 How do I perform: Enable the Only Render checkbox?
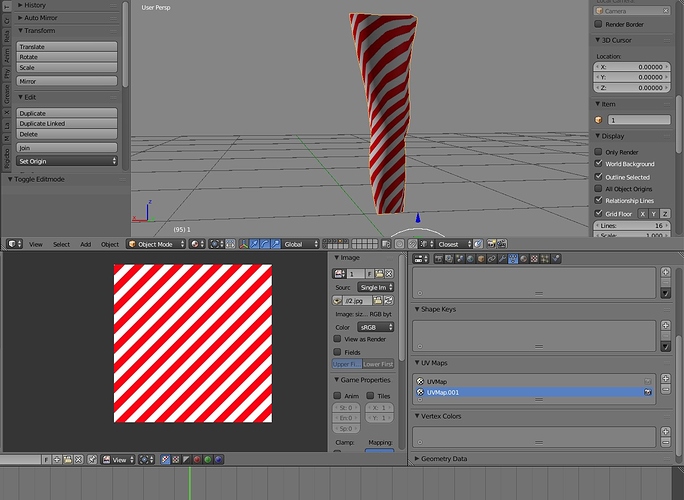tap(598, 152)
